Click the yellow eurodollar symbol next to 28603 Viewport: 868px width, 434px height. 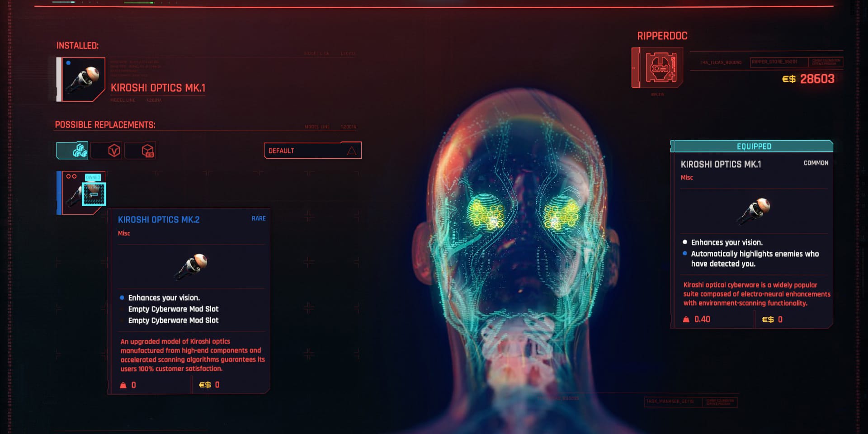click(x=788, y=79)
